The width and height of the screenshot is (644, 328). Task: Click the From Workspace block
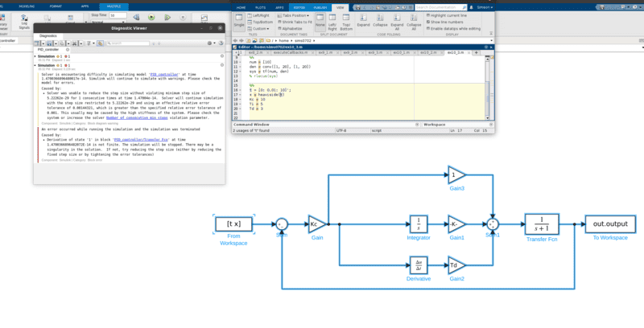point(233,223)
